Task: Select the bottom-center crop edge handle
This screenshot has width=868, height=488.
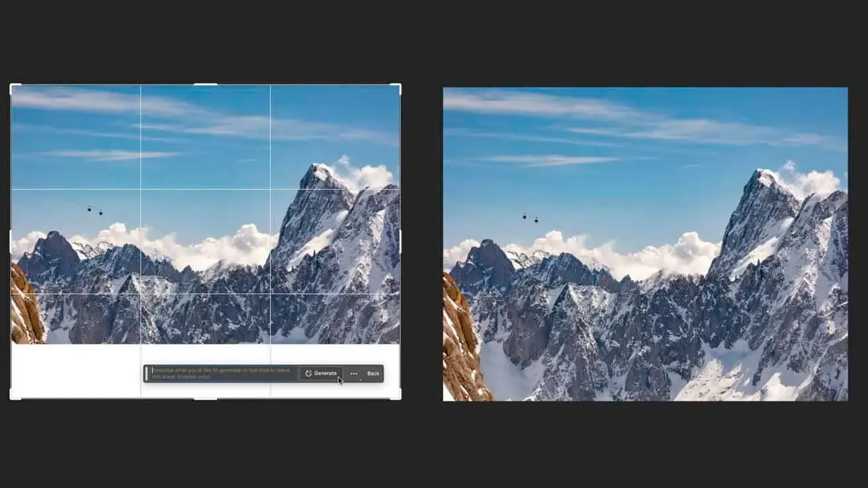Action: [205, 398]
